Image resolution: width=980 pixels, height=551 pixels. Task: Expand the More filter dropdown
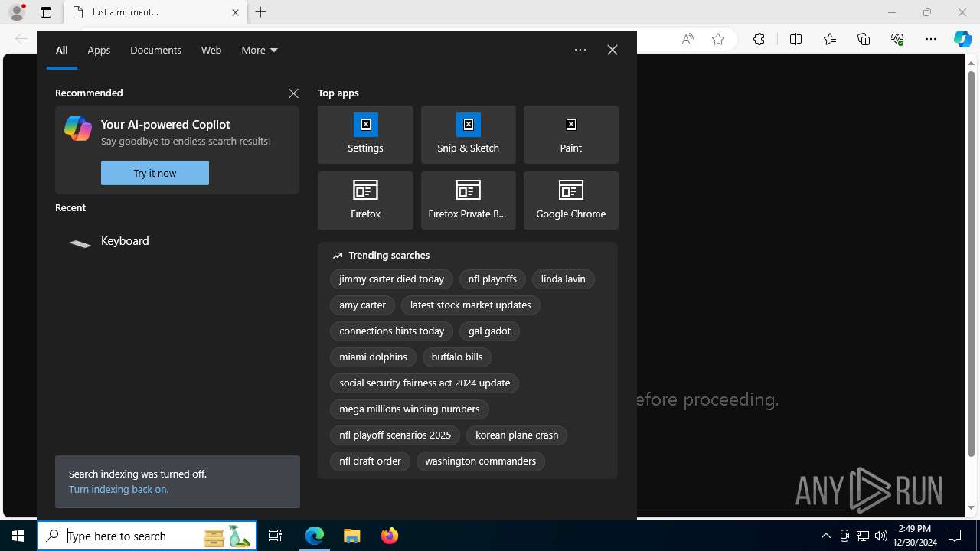[x=260, y=50]
